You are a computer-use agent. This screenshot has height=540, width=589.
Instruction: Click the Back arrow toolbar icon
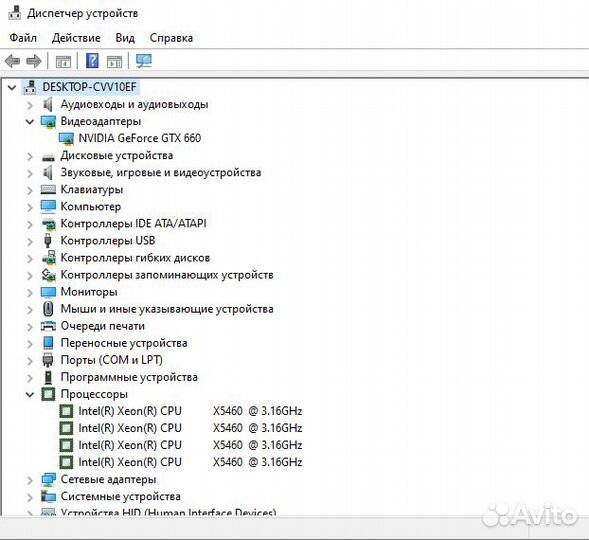coord(12,61)
